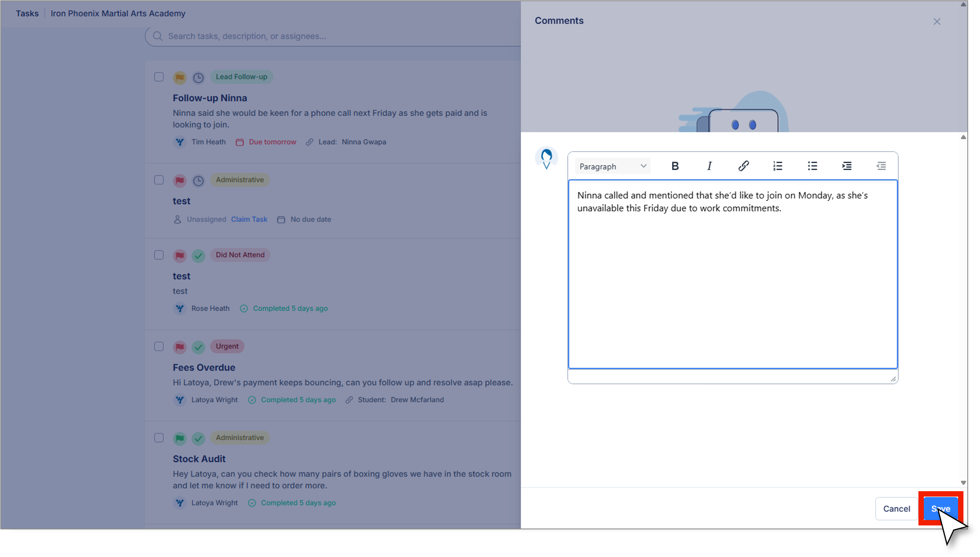This screenshot has width=980, height=557.
Task: Toggle bold formatting in comment editor
Action: pyautogui.click(x=675, y=166)
